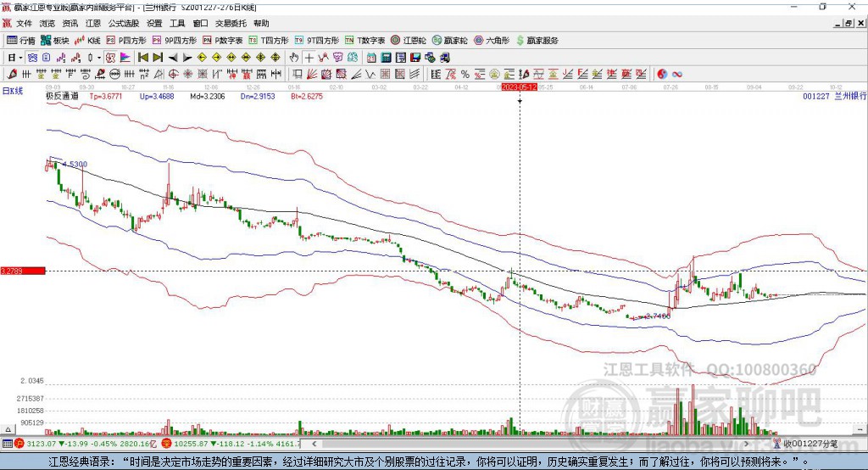Select the hand pan tool

(293, 58)
